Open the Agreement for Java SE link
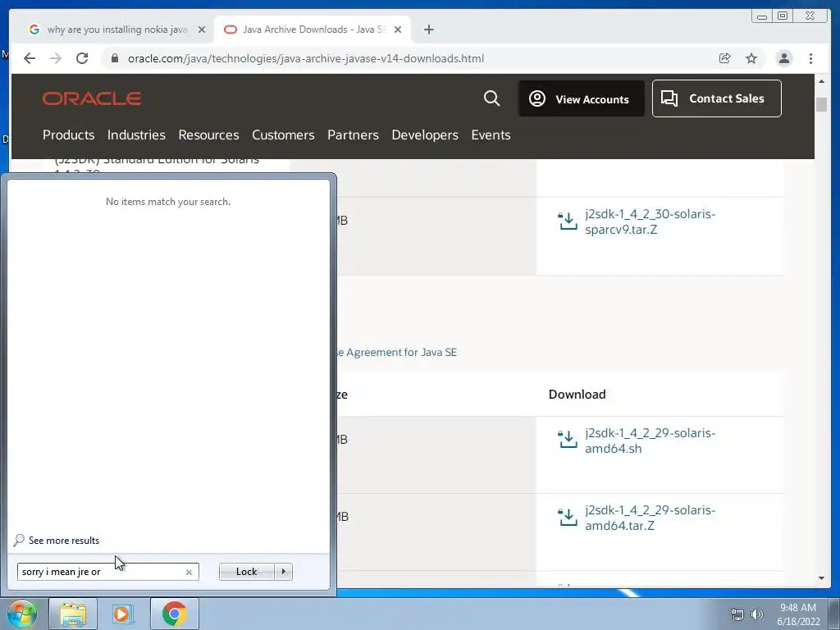 click(397, 353)
